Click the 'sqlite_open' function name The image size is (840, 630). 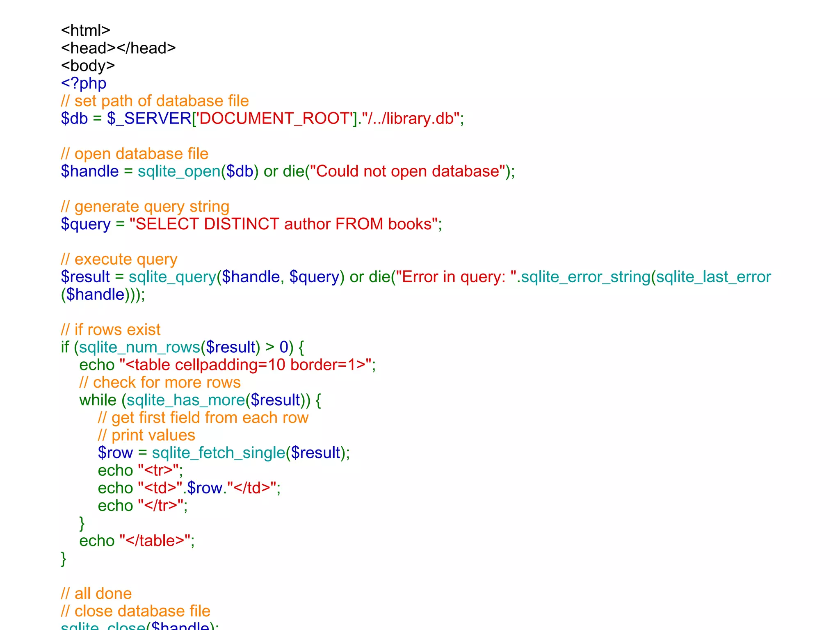click(x=179, y=171)
